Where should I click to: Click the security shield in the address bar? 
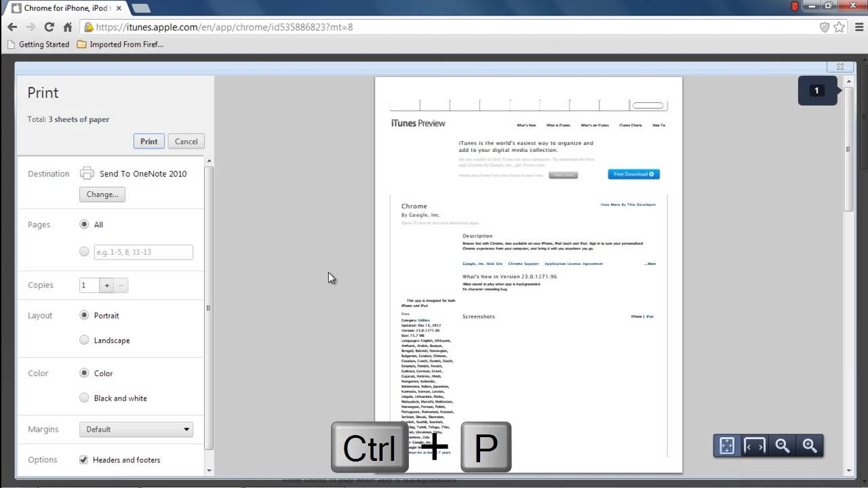pos(824,28)
